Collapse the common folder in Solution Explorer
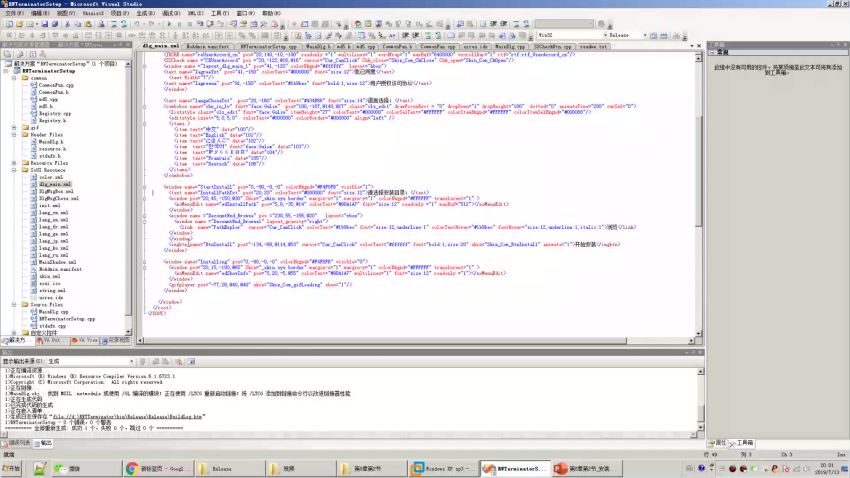The width and height of the screenshot is (850, 478). pos(15,78)
